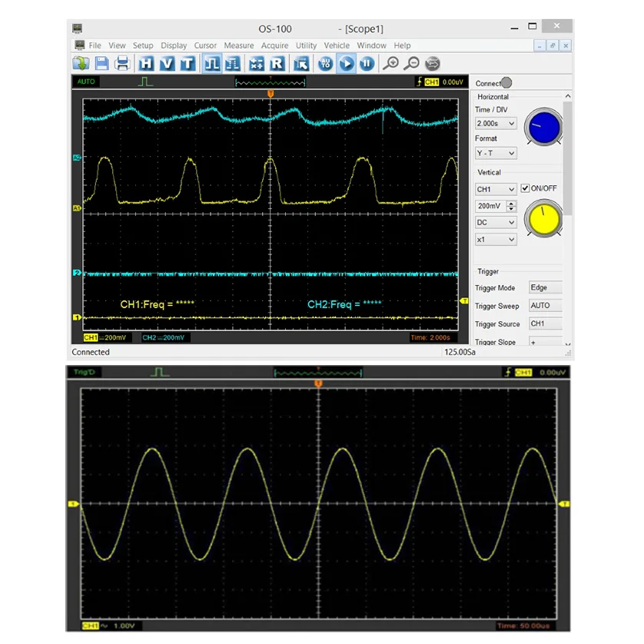The height and width of the screenshot is (644, 644).
Task: Open a file with the green arrow folder icon
Action: 81,64
